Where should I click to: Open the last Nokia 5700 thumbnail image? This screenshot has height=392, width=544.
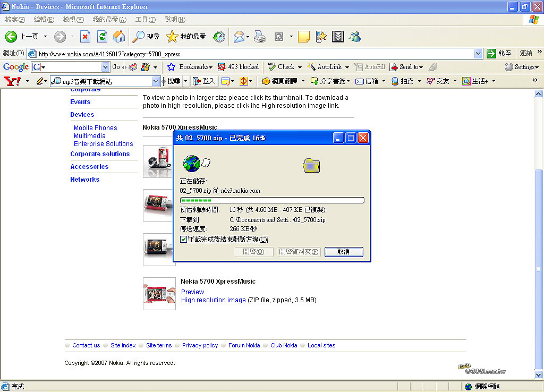159,294
